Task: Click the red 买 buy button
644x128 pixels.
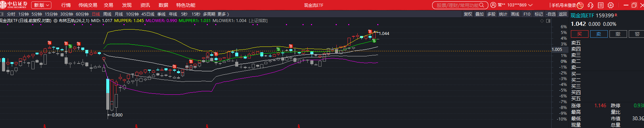Action: (579, 34)
